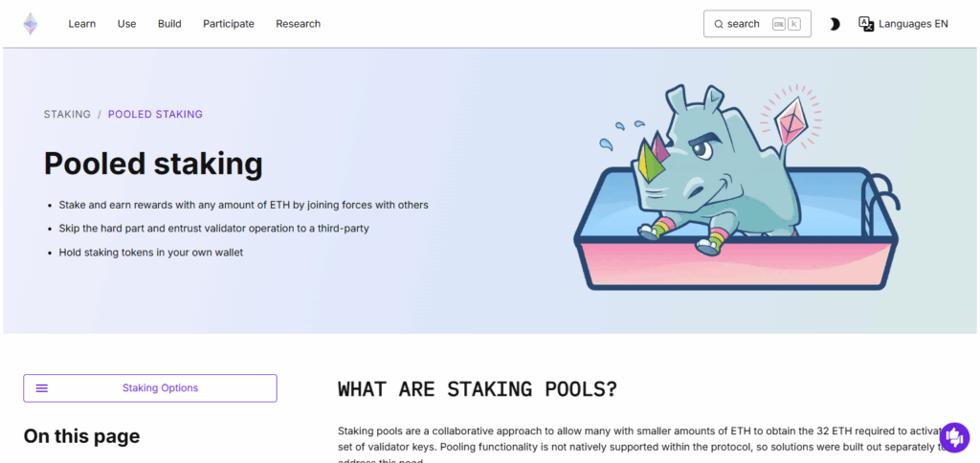Expand the Staking Options dropdown
Viewport: 980px width, 463px height.
pos(160,388)
